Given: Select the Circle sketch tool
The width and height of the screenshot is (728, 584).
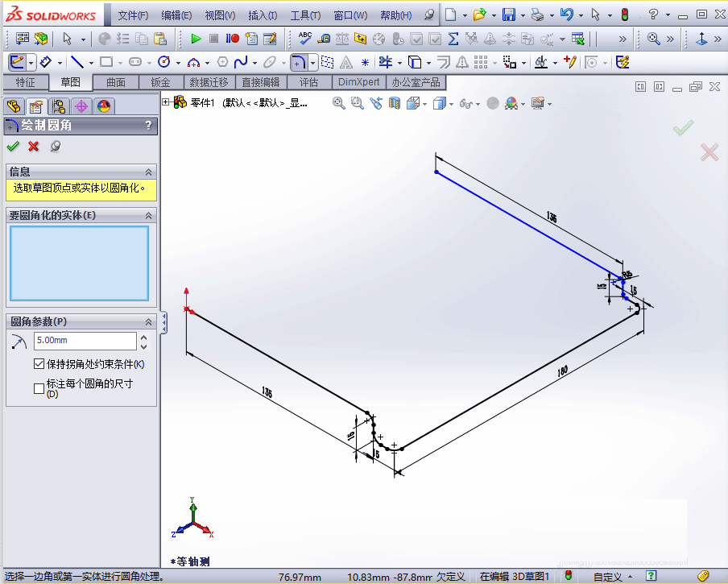Looking at the screenshot, I should tap(164, 62).
